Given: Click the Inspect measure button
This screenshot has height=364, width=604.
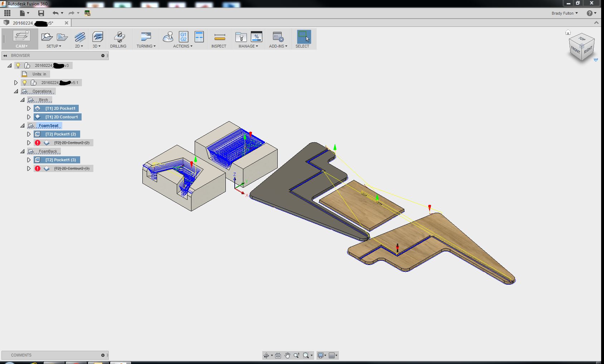Looking at the screenshot, I should coord(219,39).
